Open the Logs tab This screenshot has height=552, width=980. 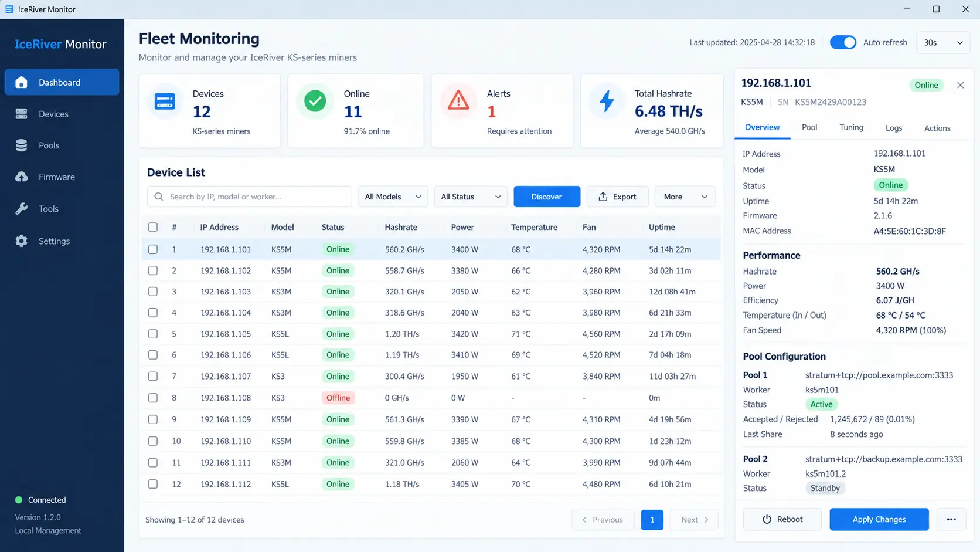point(894,128)
